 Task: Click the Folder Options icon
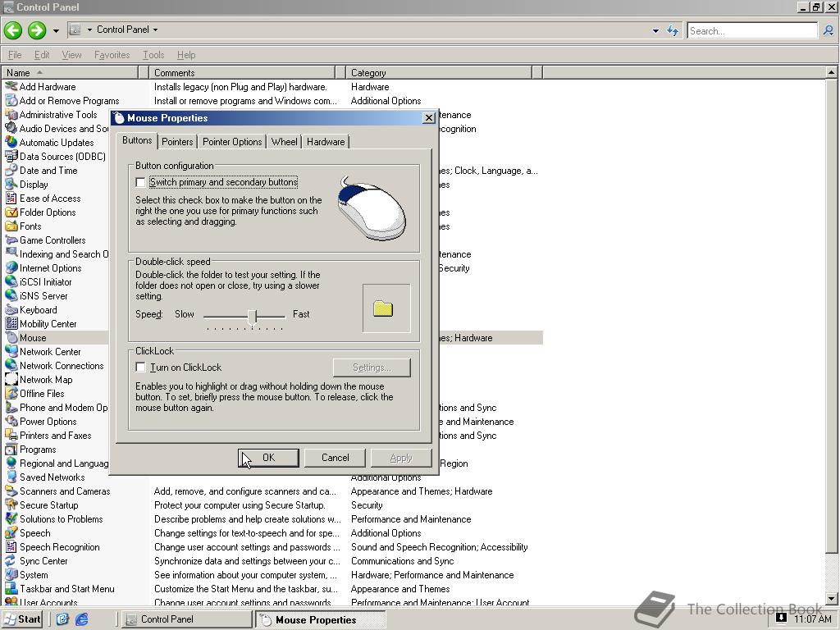[x=11, y=212]
